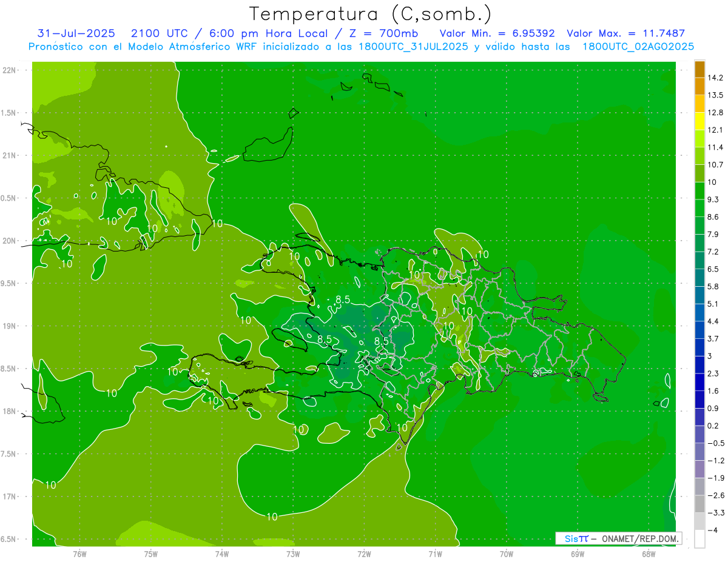
Task: Select 'Valor Max. = 11.7487' text
Action: point(625,33)
